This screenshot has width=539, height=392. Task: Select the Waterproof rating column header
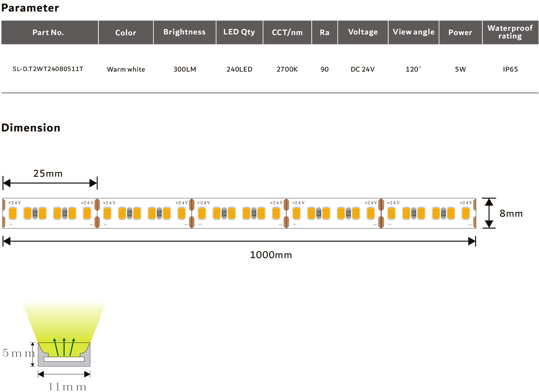click(x=510, y=32)
